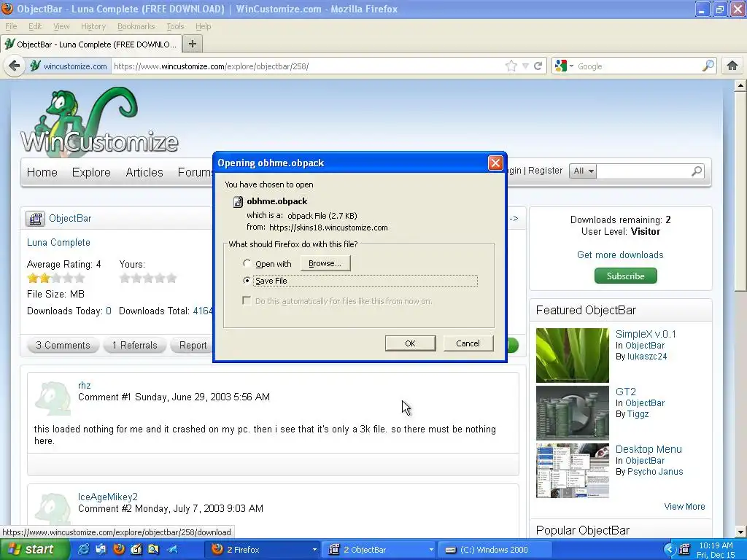This screenshot has height=560, width=747.
Task: Click the Get more downloads link
Action: 620,254
